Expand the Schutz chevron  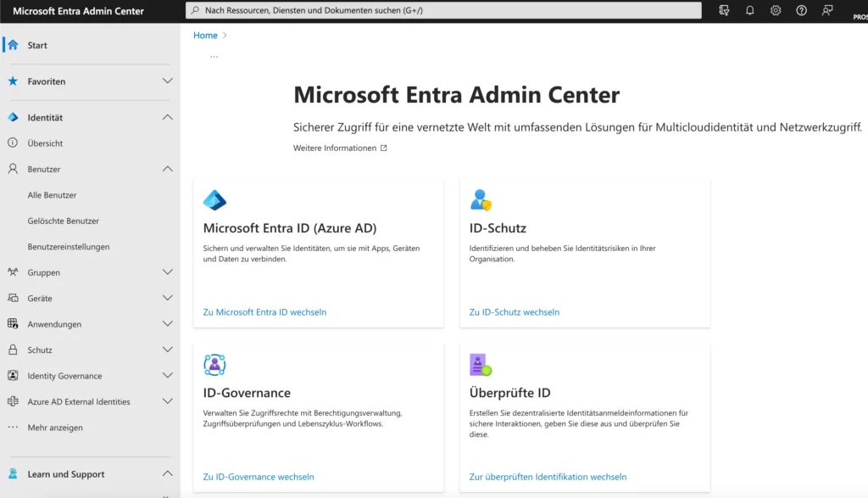tap(167, 350)
